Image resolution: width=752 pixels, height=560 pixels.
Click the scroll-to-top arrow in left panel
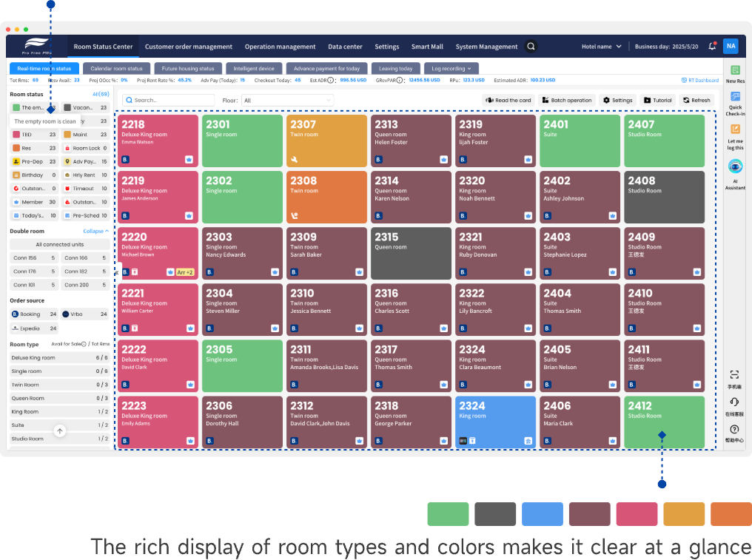pyautogui.click(x=60, y=431)
